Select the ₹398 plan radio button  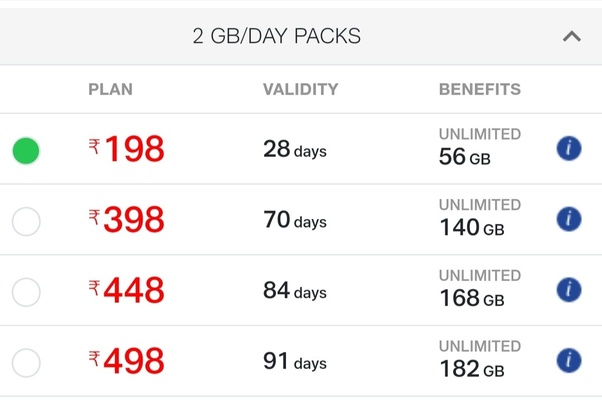[x=26, y=221]
